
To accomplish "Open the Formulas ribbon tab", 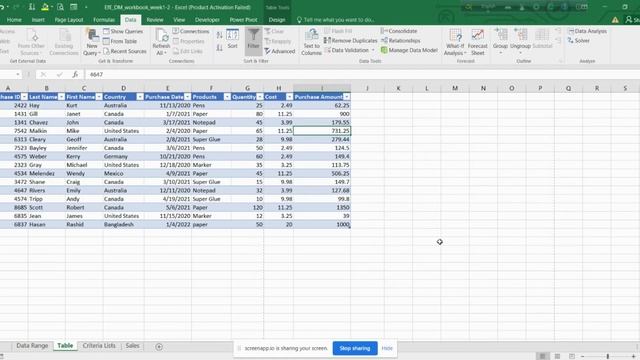I will point(104,20).
